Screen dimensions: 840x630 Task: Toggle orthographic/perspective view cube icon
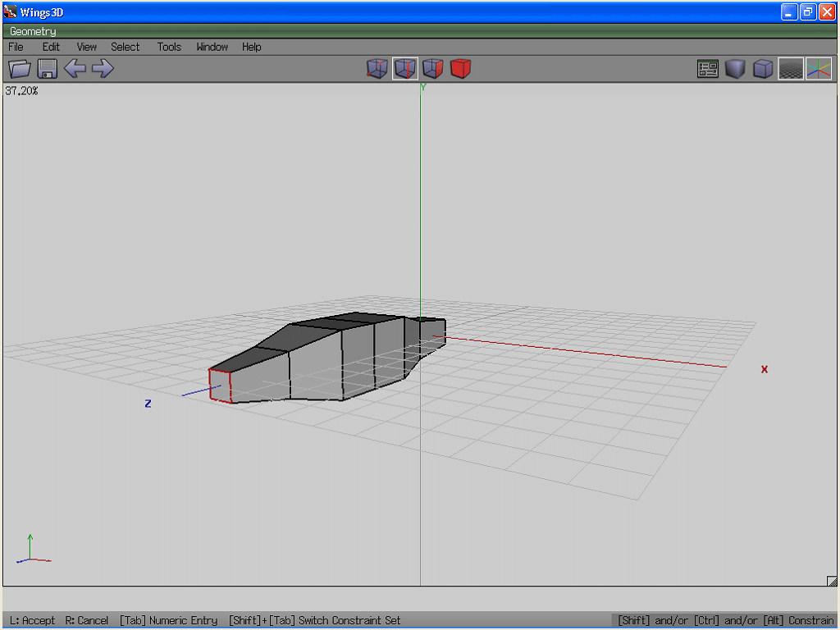[763, 69]
